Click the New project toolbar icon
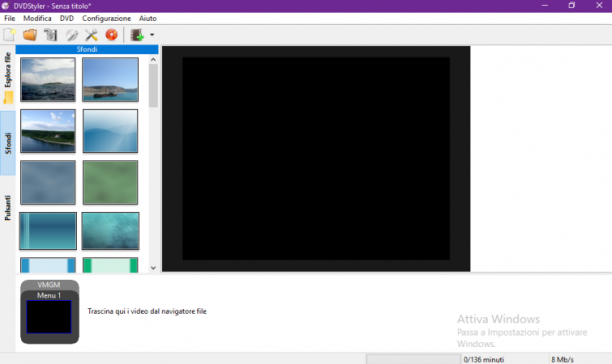Screen dimensions: 612x364 pos(9,35)
